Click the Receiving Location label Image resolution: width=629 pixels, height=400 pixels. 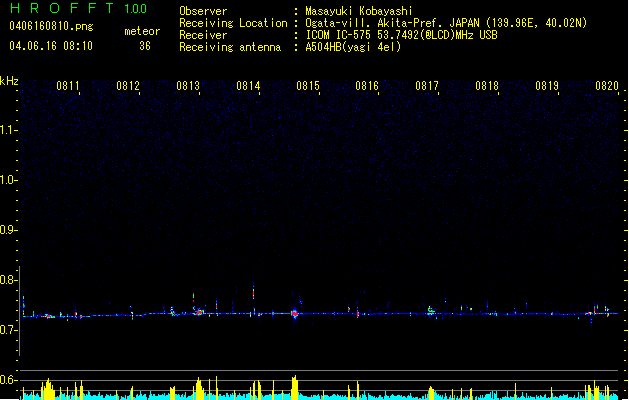[x=233, y=23]
